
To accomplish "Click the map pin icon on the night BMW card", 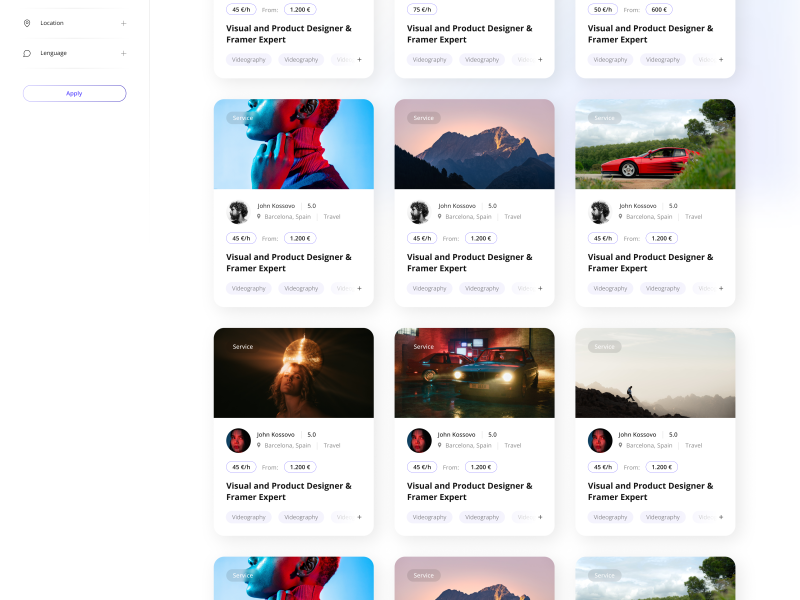I will tap(439, 445).
